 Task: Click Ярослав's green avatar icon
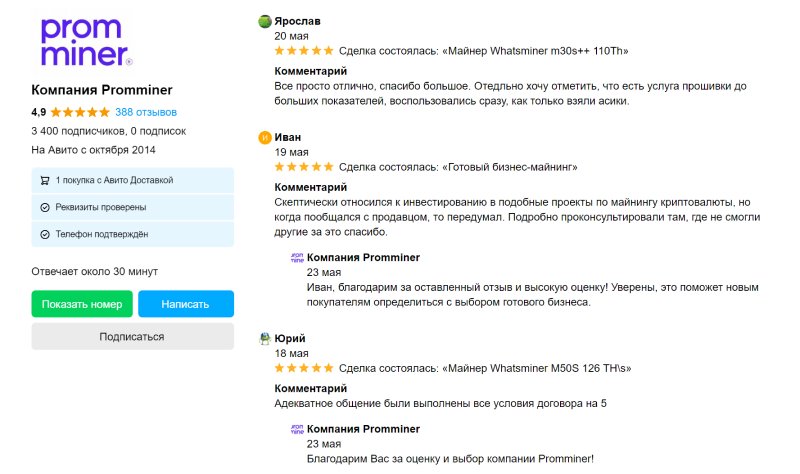[x=265, y=21]
